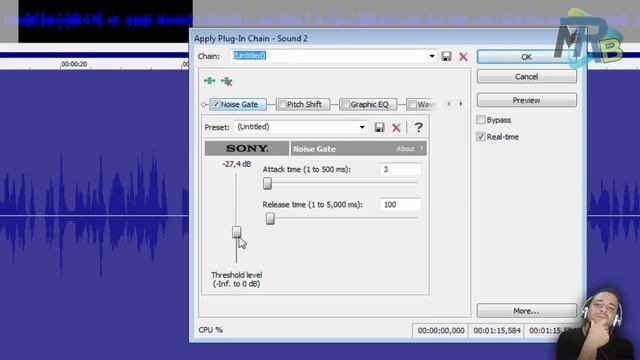The height and width of the screenshot is (360, 640).
Task: Delete the Noise Gate preset
Action: point(396,127)
